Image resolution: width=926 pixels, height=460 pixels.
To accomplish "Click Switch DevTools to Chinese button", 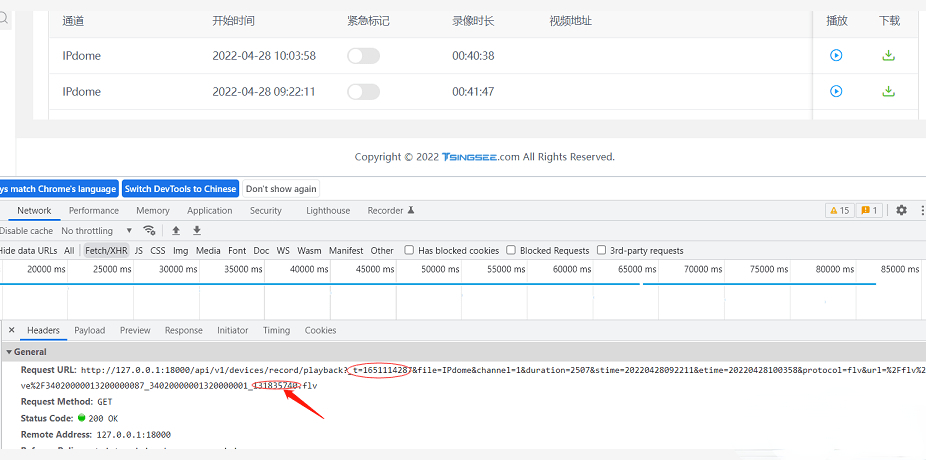I will [x=181, y=189].
